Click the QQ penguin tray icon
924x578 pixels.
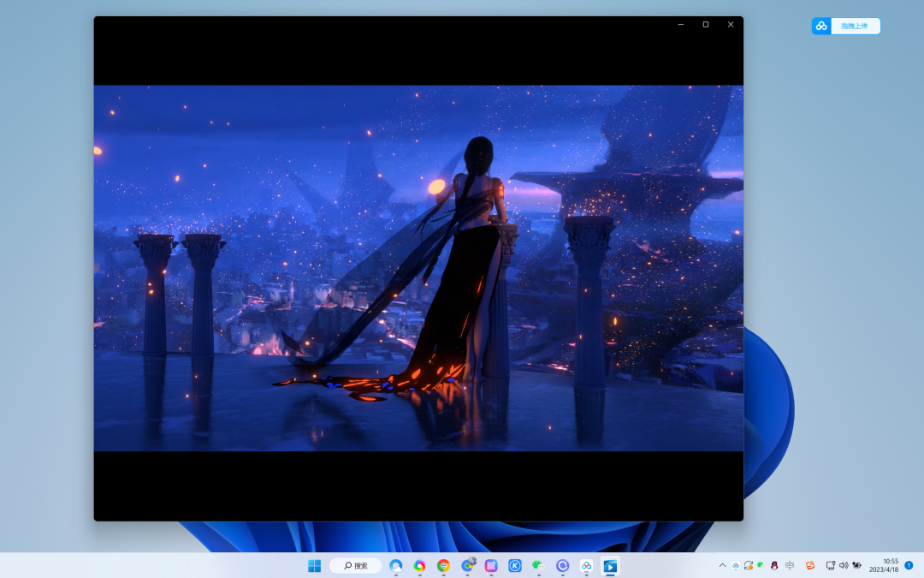pos(774,565)
